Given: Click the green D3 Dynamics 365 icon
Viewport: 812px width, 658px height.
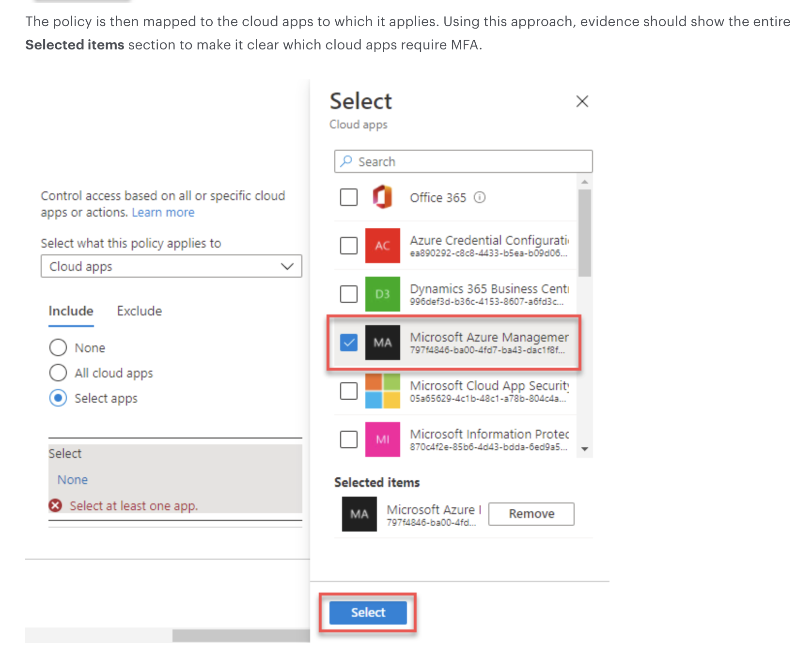Looking at the screenshot, I should coord(383,294).
